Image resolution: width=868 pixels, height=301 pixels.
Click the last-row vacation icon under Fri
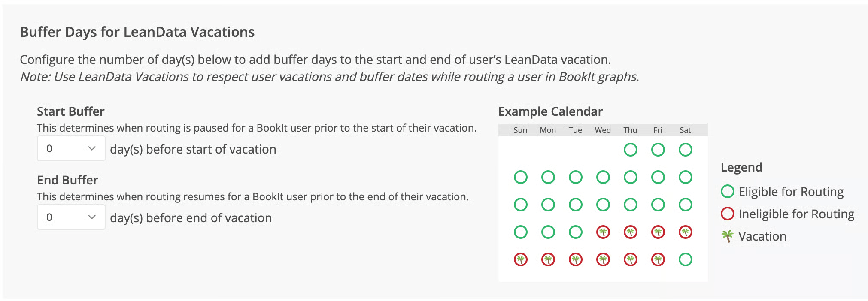(x=658, y=259)
